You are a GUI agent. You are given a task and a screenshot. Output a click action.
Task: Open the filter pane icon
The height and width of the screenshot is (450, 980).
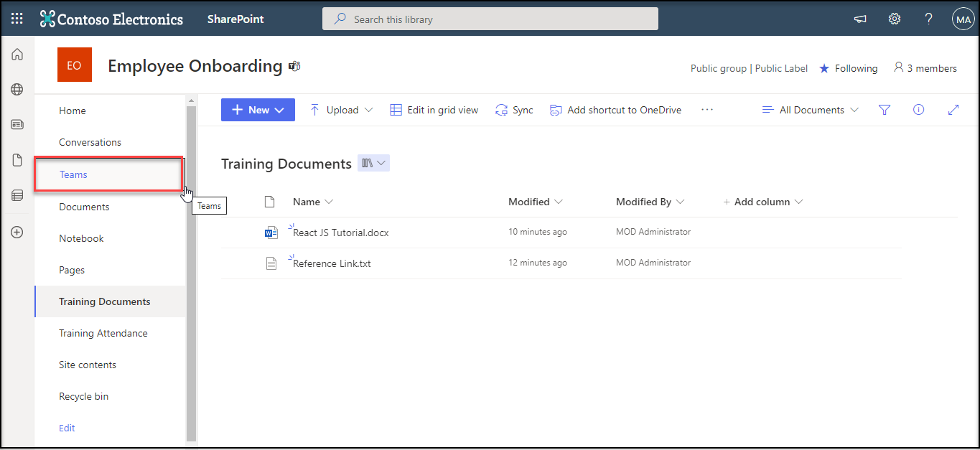click(x=885, y=110)
